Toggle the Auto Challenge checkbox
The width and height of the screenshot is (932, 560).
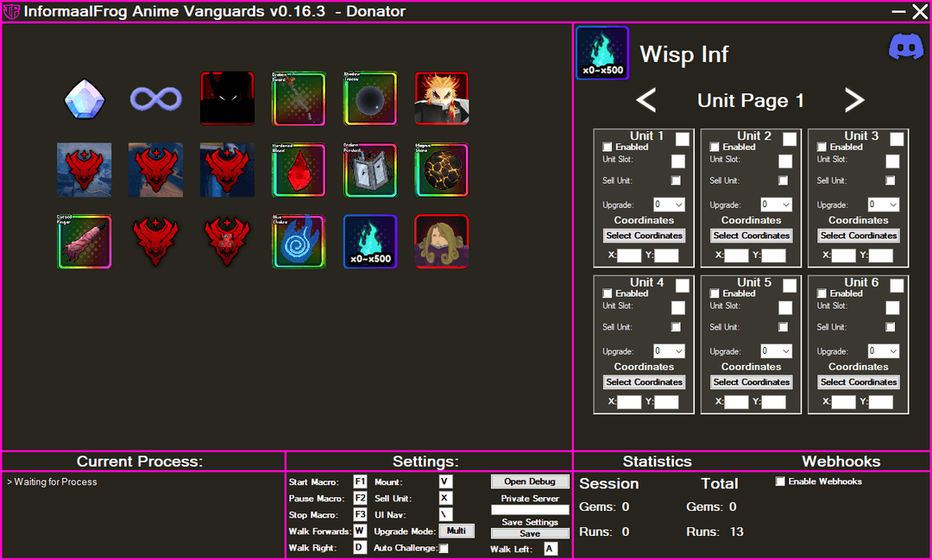coord(444,548)
